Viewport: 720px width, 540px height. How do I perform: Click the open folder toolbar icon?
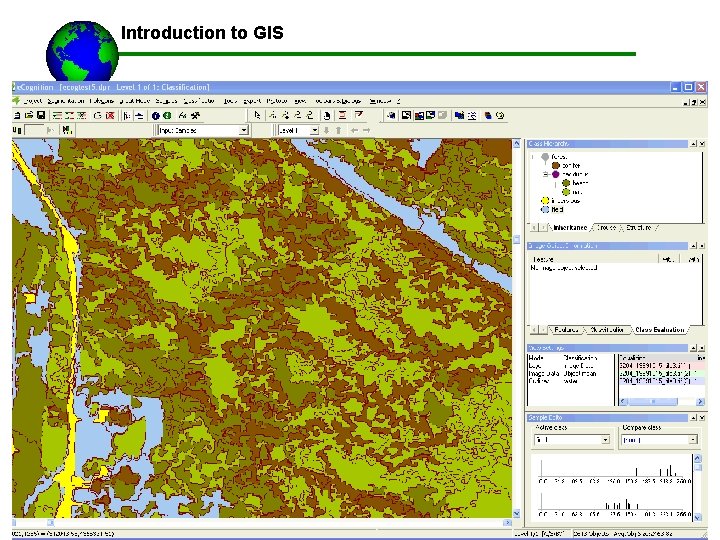tap(28, 116)
